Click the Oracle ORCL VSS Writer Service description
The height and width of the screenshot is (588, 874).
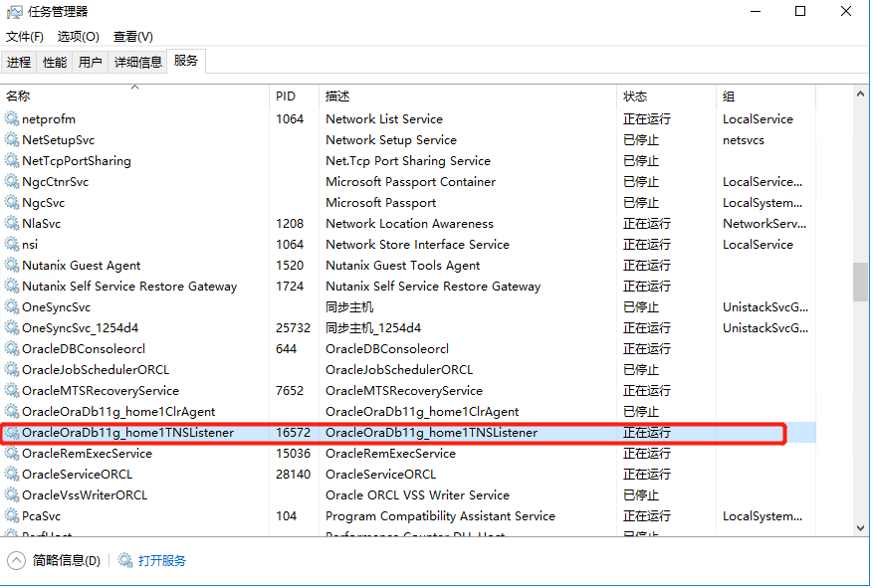(417, 495)
